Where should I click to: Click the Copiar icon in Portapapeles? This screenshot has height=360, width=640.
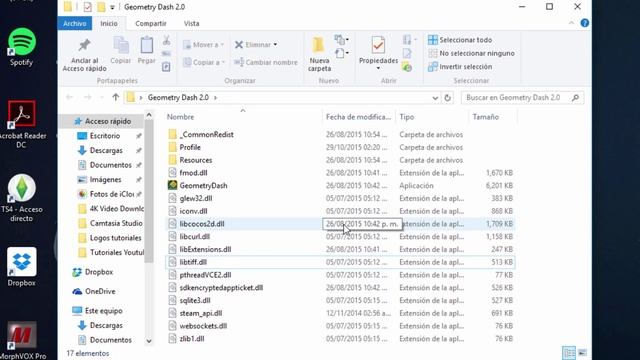pyautogui.click(x=121, y=45)
